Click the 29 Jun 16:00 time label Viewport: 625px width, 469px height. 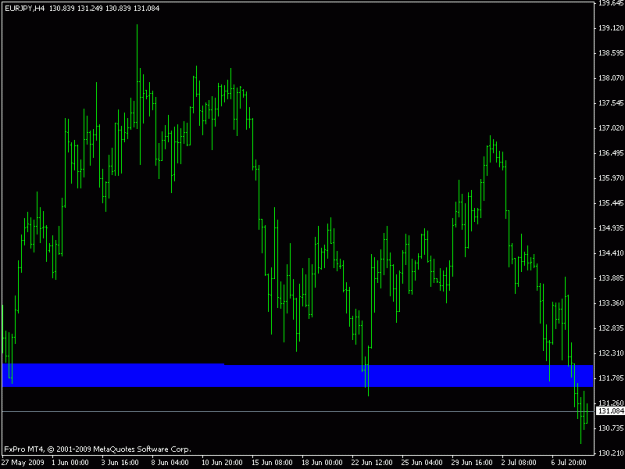(x=472, y=463)
